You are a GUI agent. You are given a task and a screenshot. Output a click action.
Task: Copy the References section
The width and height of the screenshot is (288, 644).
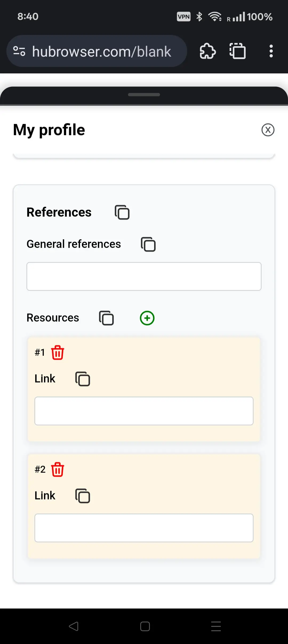click(x=122, y=213)
